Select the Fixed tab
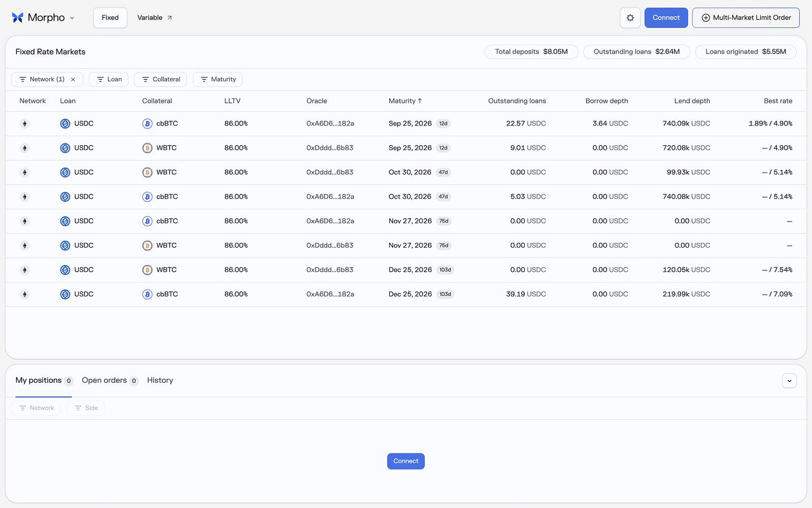Screen dimensions: 812x508 110,18
